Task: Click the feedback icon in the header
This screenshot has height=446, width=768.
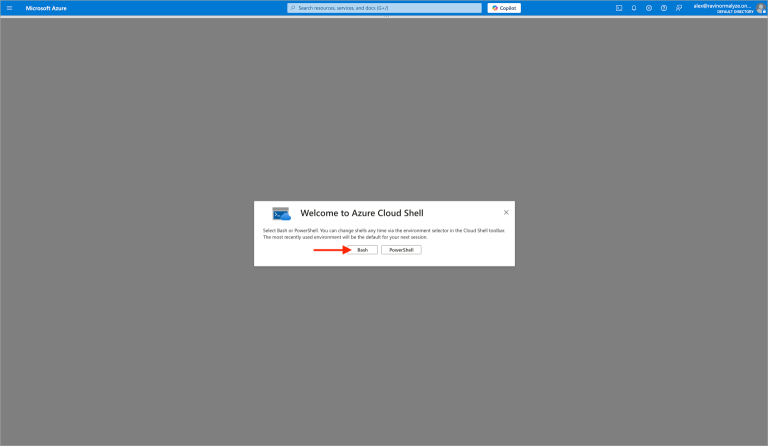Action: 679,8
